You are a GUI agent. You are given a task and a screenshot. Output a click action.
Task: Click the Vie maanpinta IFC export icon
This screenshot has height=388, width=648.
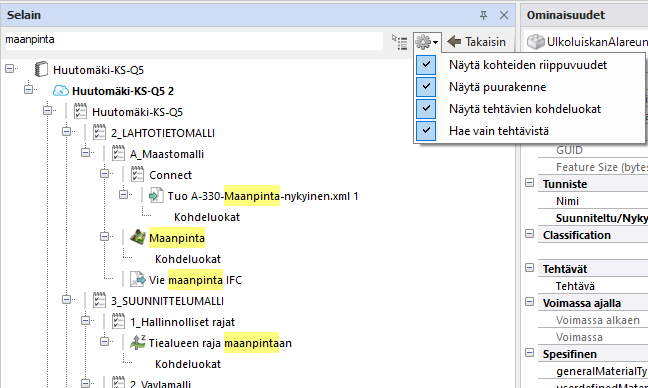[138, 279]
